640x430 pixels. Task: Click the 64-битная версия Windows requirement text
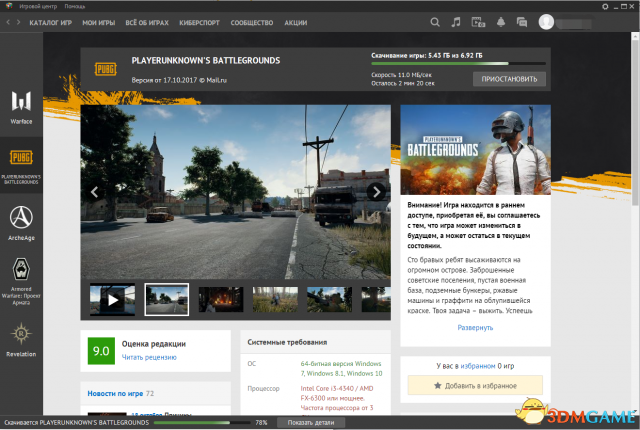pyautogui.click(x=342, y=368)
